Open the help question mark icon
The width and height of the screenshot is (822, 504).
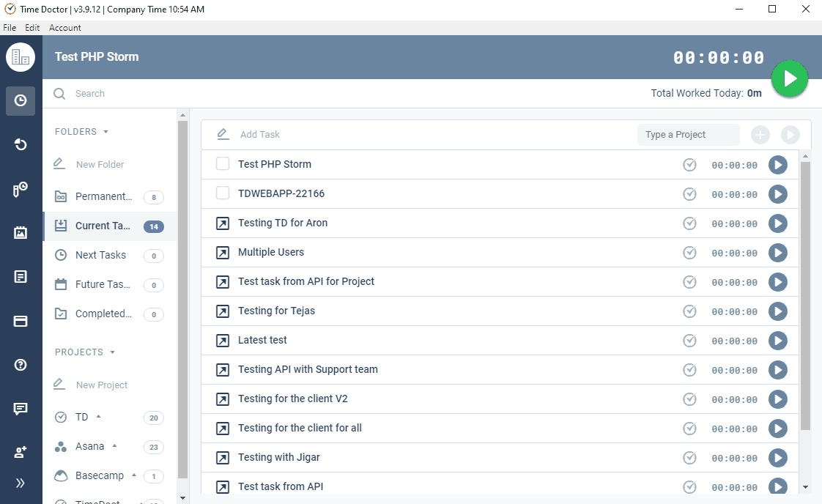tap(21, 364)
